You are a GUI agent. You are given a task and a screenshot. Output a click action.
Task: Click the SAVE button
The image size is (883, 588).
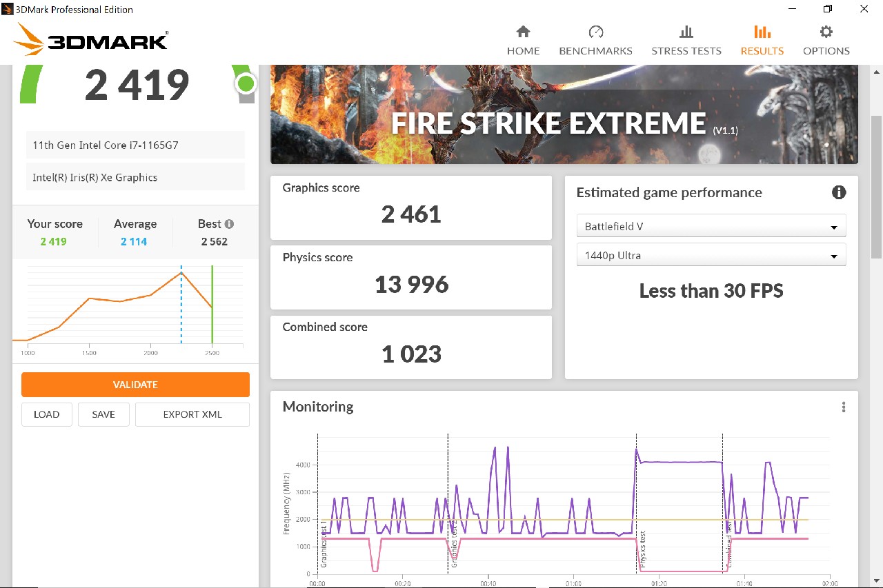[x=103, y=414]
